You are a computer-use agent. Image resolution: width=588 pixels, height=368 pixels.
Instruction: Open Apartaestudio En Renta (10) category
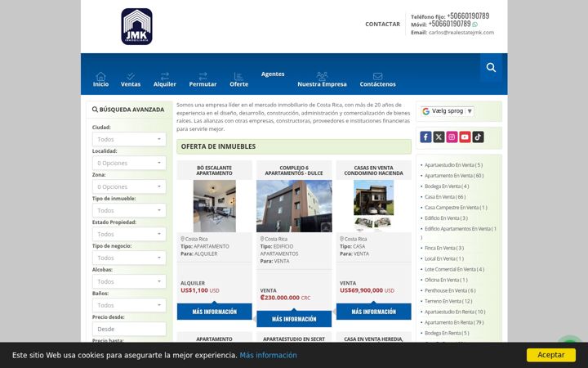point(455,312)
